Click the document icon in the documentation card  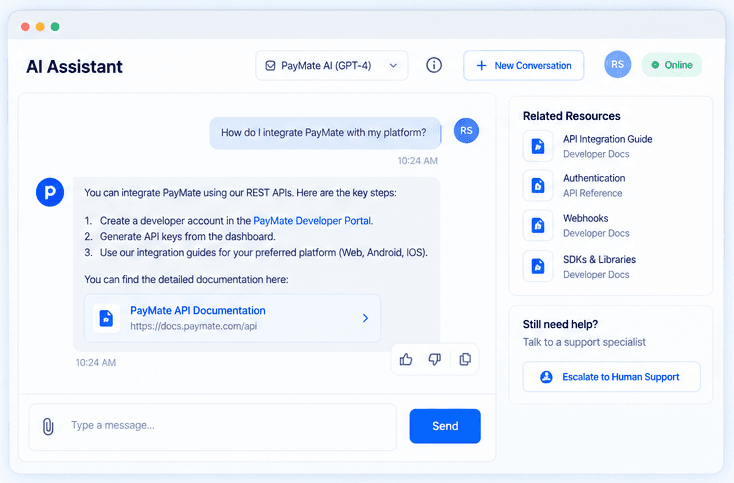tap(106, 319)
